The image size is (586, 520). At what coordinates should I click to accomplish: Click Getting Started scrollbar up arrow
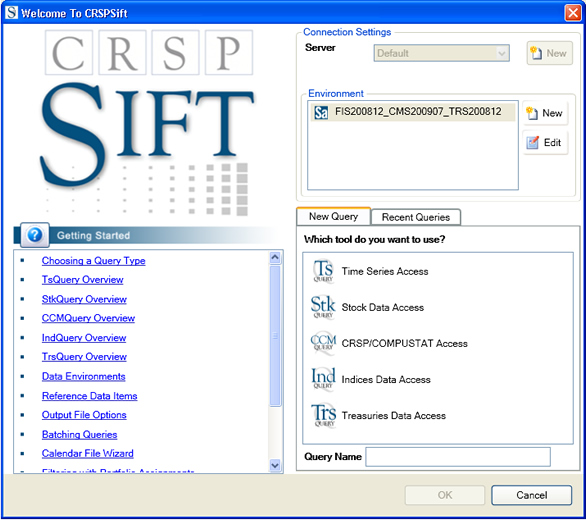[x=275, y=257]
